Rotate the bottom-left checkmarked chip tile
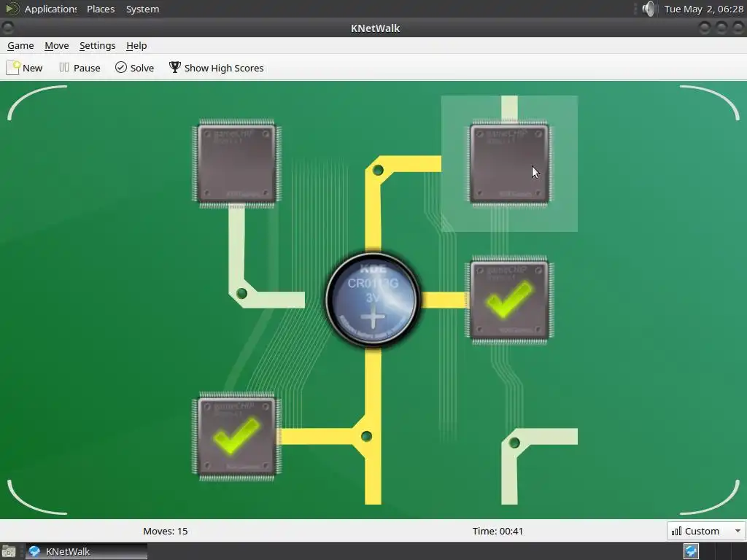 (x=237, y=436)
